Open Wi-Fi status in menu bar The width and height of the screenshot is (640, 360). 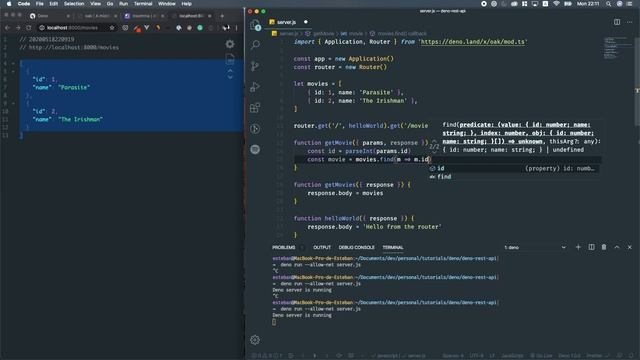coord(556,4)
